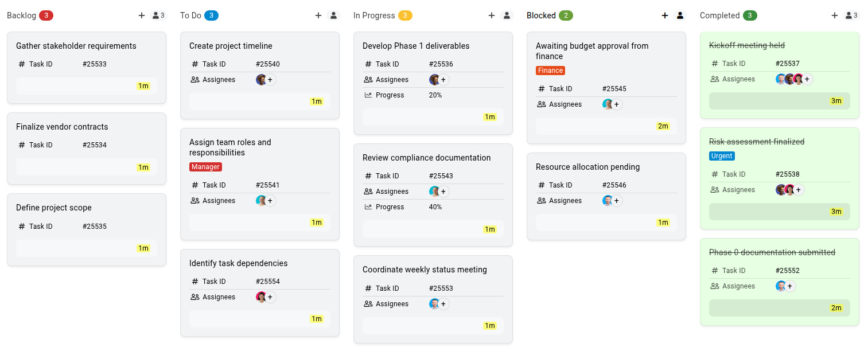The width and height of the screenshot is (868, 355).
Task: Click the progress chart icon on Develop Phase 1 deliverables
Action: click(x=368, y=95)
